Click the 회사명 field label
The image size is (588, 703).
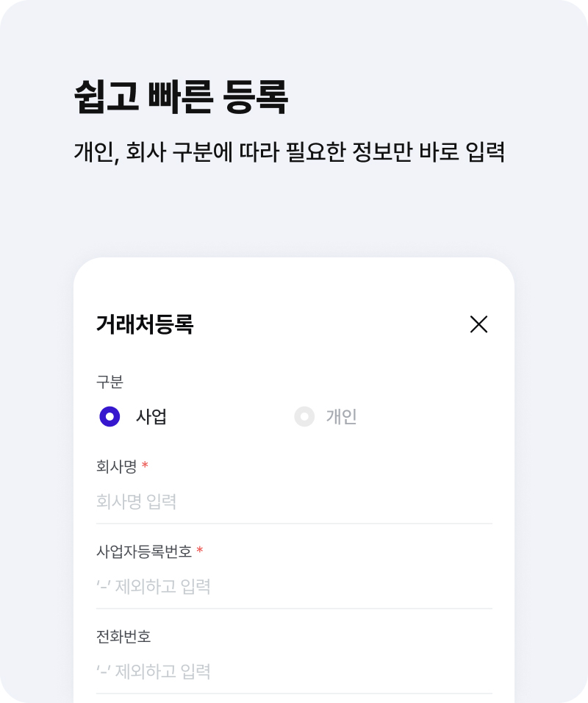[117, 466]
